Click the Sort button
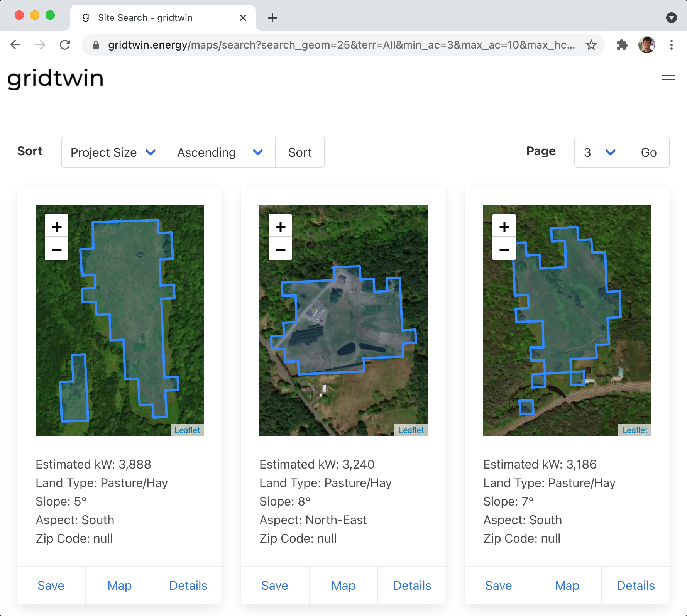 tap(300, 152)
